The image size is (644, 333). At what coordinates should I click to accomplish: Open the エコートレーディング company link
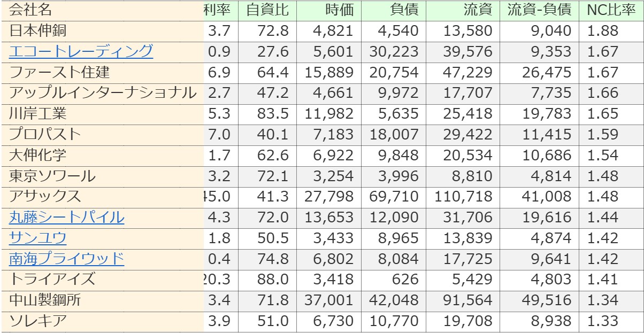[81, 52]
